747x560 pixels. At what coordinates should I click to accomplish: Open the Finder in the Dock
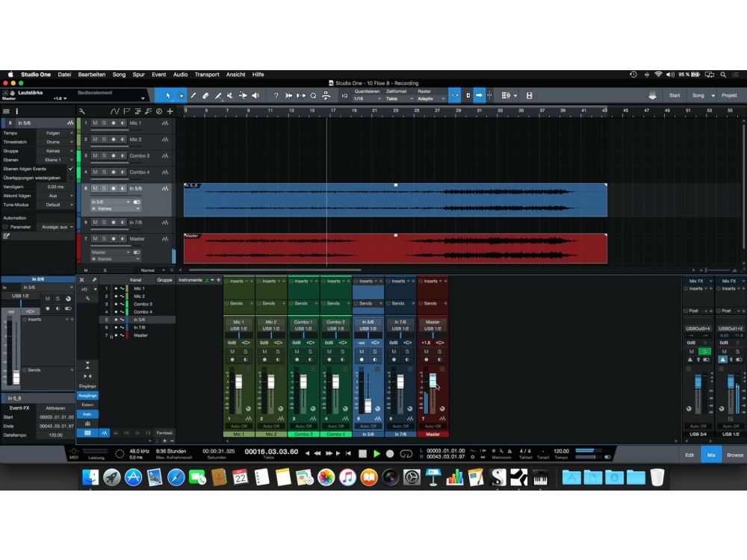pyautogui.click(x=90, y=477)
